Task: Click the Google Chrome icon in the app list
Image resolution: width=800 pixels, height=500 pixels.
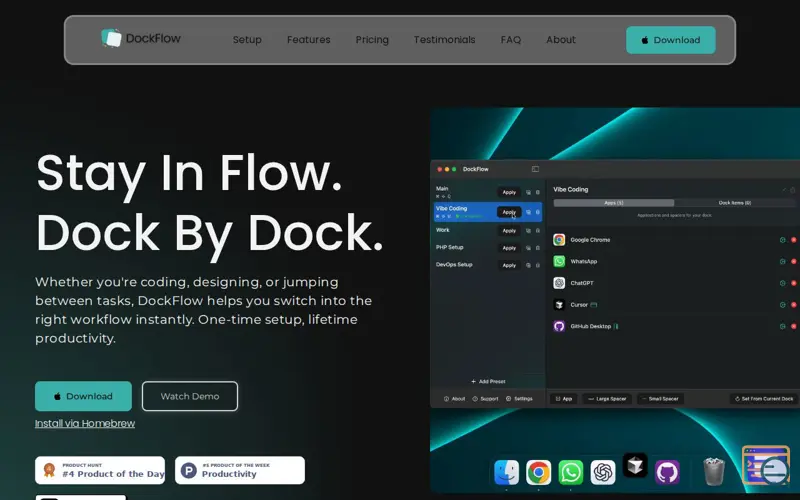Action: [559, 240]
